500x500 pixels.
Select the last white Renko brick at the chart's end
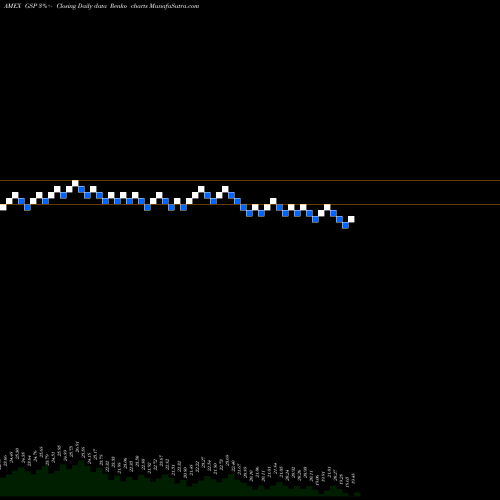pyautogui.click(x=351, y=219)
